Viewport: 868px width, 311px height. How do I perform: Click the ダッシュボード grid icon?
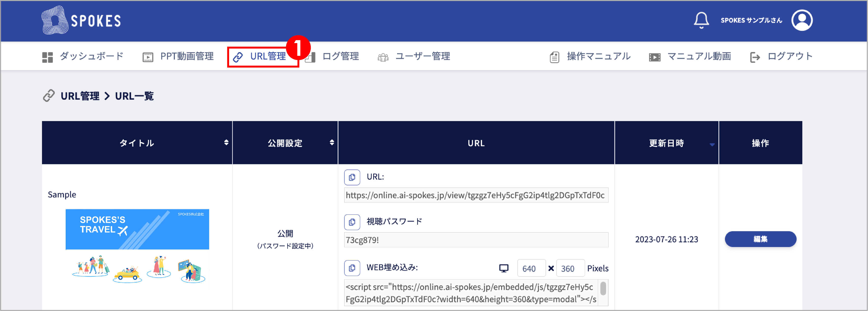click(48, 57)
